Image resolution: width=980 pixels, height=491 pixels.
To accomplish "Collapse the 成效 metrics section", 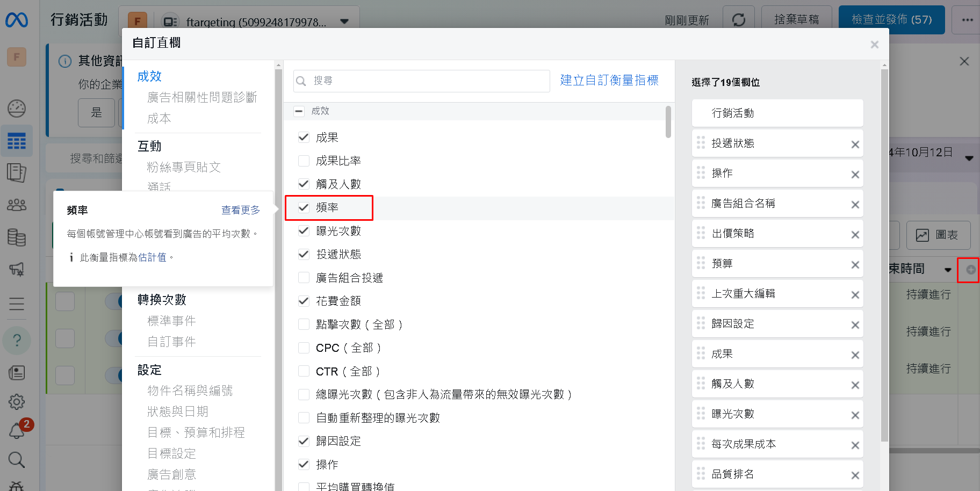I will click(299, 111).
